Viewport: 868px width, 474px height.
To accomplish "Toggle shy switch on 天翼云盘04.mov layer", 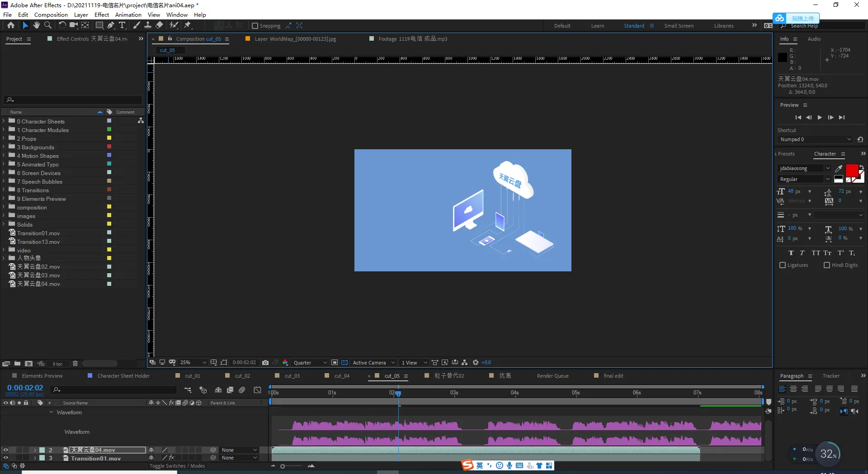I will pos(151,450).
